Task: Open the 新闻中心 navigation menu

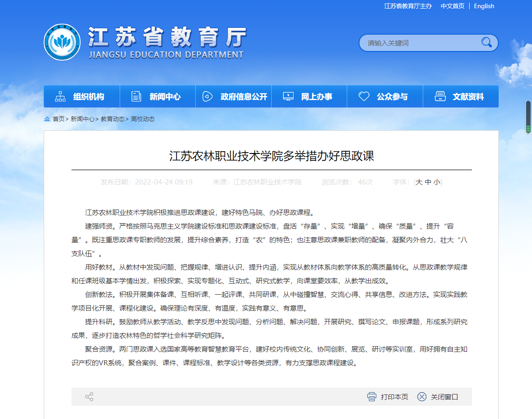Action: (157, 97)
